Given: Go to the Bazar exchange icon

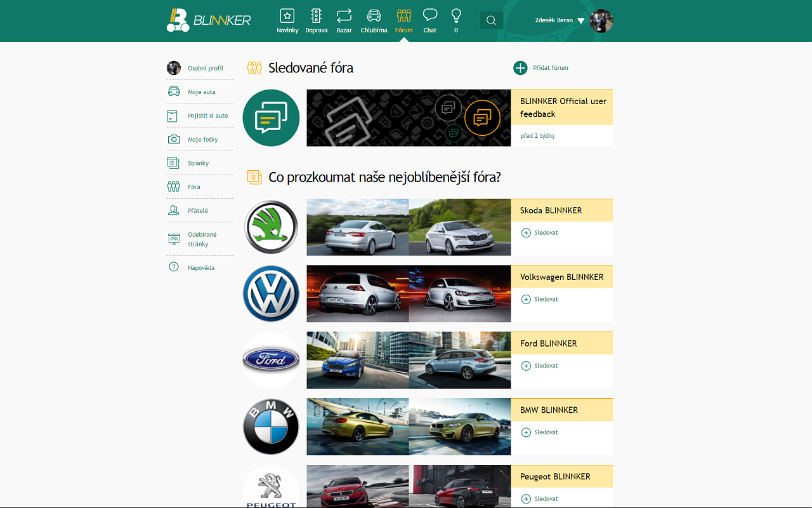Looking at the screenshot, I should [x=344, y=16].
